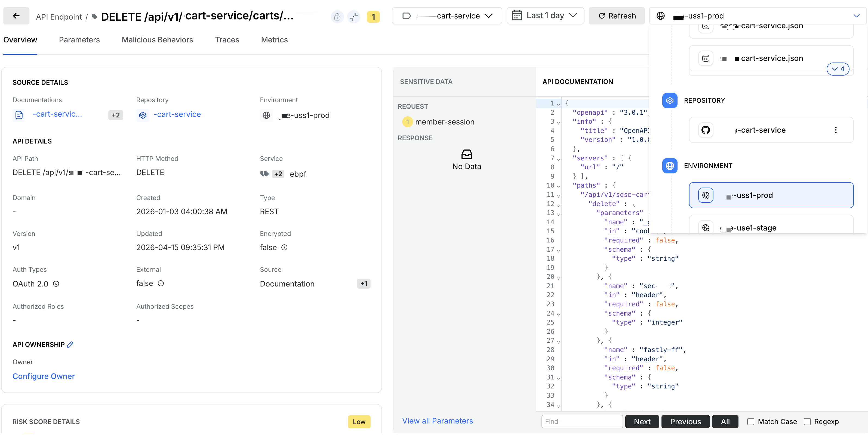Click the +2 badge under Service
Screen dimensions: 868x436
[278, 174]
